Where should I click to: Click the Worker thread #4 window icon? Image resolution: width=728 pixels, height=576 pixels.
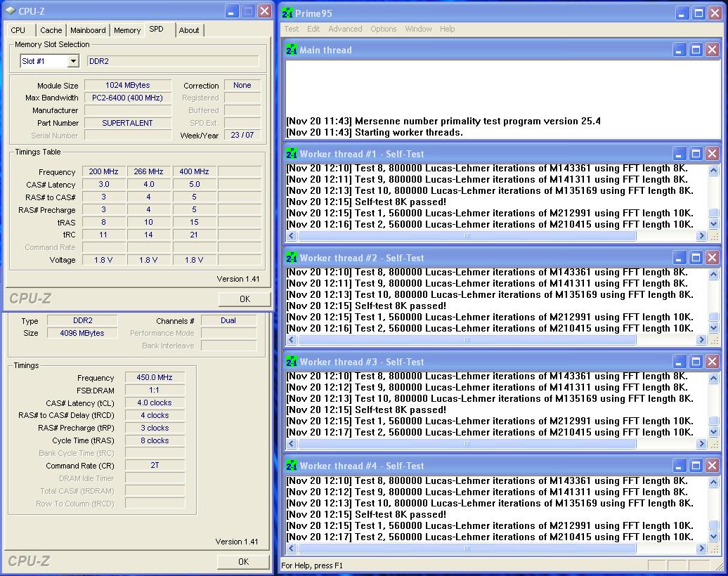pos(292,466)
